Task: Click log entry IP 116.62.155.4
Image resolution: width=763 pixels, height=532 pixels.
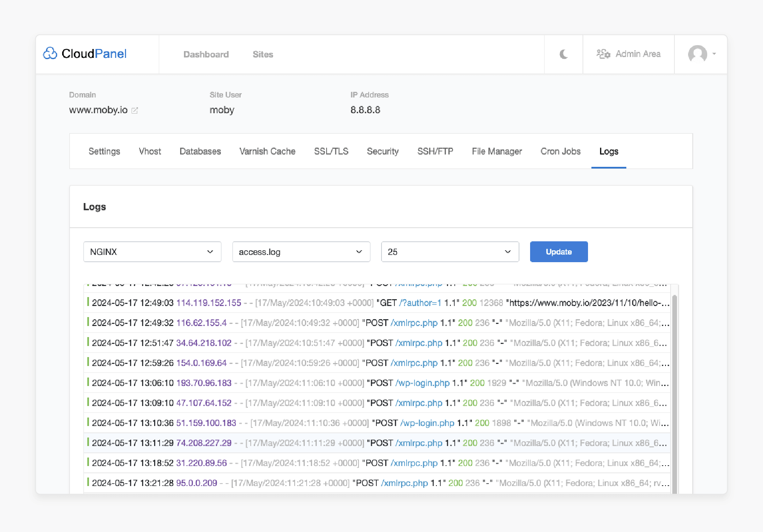Action: (201, 323)
